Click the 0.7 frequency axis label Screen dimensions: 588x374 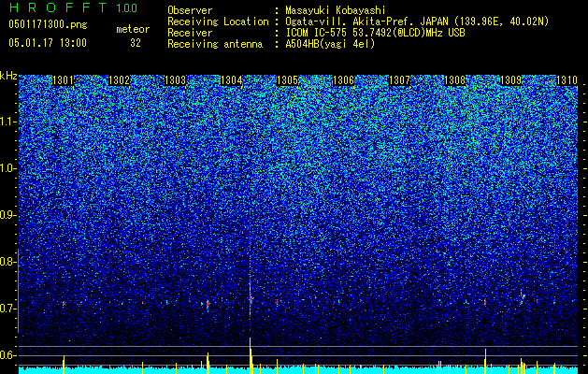(7, 309)
